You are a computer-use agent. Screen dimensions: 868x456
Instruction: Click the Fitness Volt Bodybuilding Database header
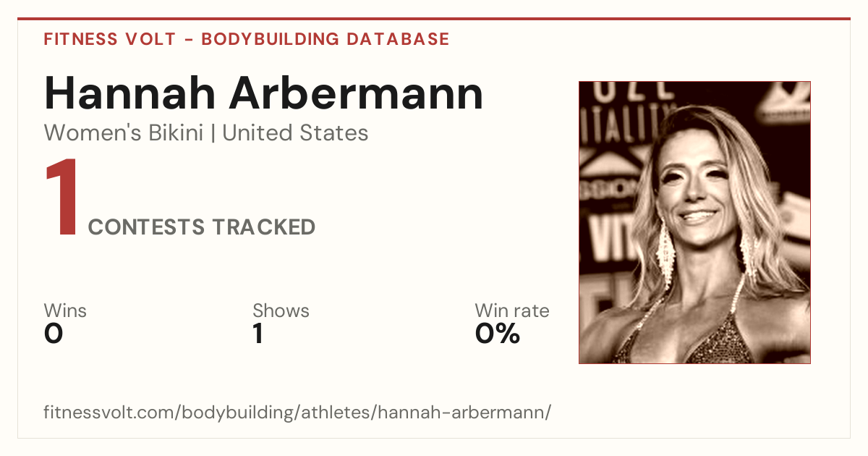[247, 39]
